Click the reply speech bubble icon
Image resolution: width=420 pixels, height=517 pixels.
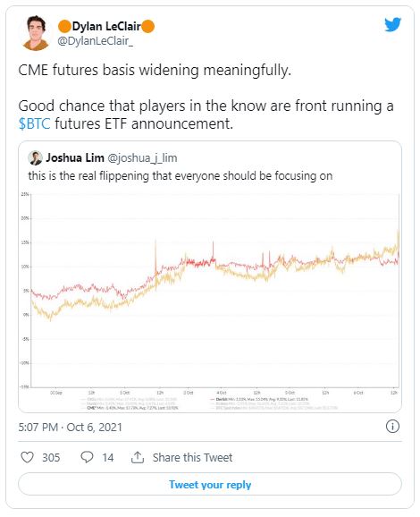(x=87, y=457)
